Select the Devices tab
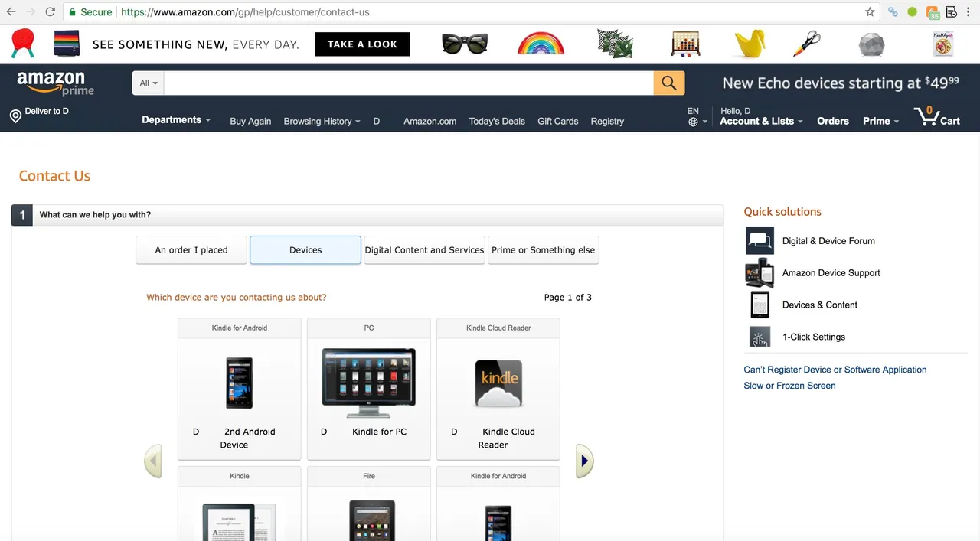Viewport: 980px width, 541px height. [x=305, y=250]
